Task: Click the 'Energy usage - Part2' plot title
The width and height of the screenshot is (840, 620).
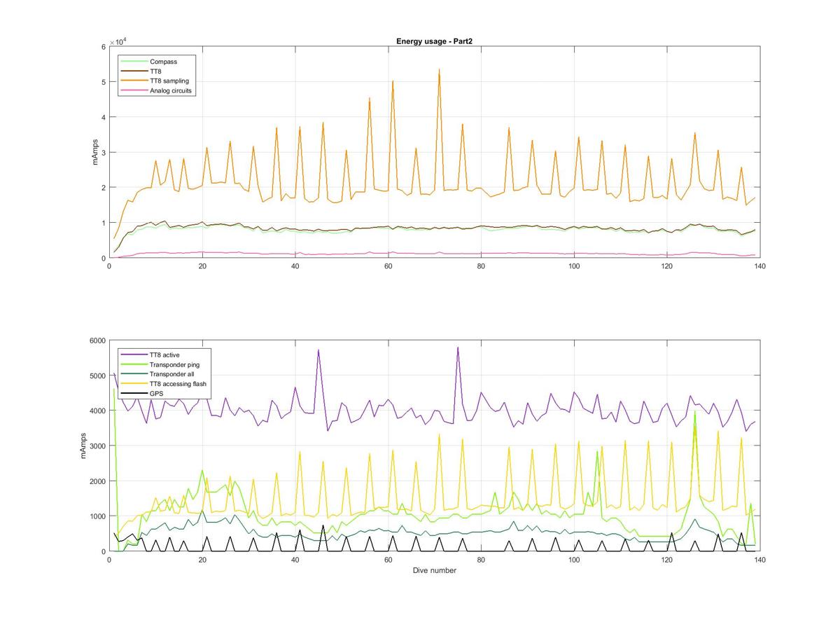Action: click(435, 41)
